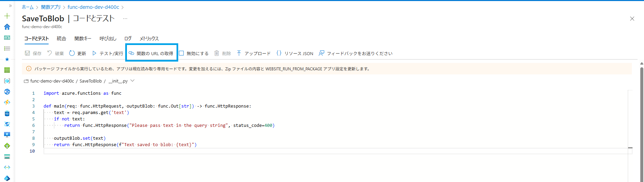Click the 保存 save button
This screenshot has height=182, width=644.
coord(33,53)
